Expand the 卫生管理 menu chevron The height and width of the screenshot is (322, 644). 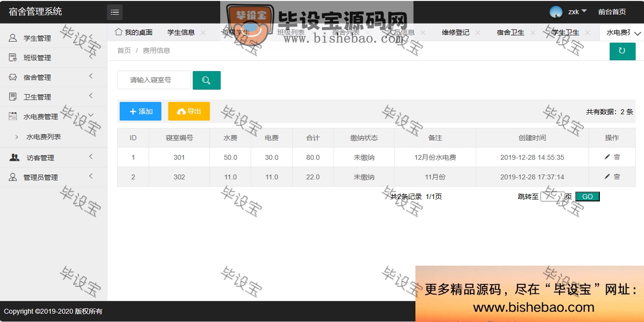tap(91, 96)
